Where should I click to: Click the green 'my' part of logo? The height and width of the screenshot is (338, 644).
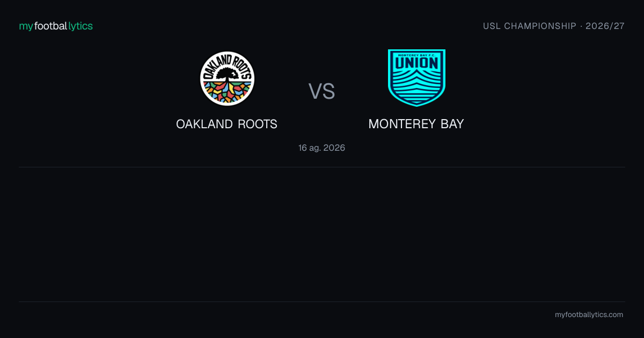[26, 26]
